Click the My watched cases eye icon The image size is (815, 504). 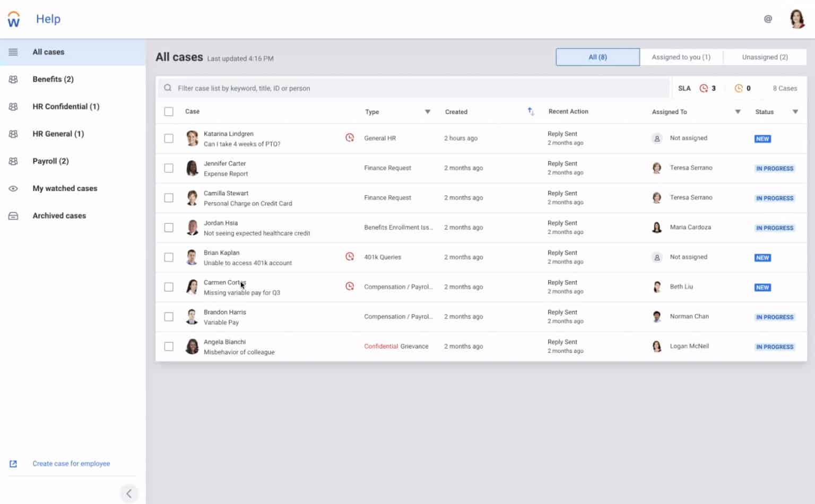pyautogui.click(x=13, y=188)
